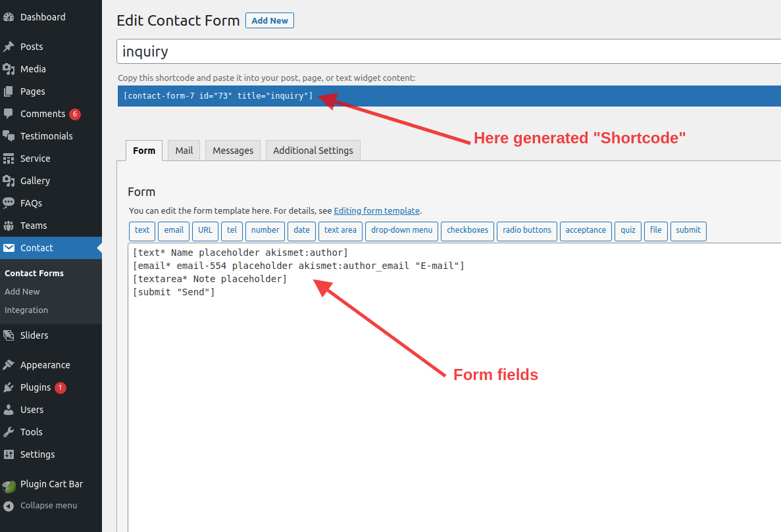Open the Editing form template link
781x532 pixels.
(376, 211)
